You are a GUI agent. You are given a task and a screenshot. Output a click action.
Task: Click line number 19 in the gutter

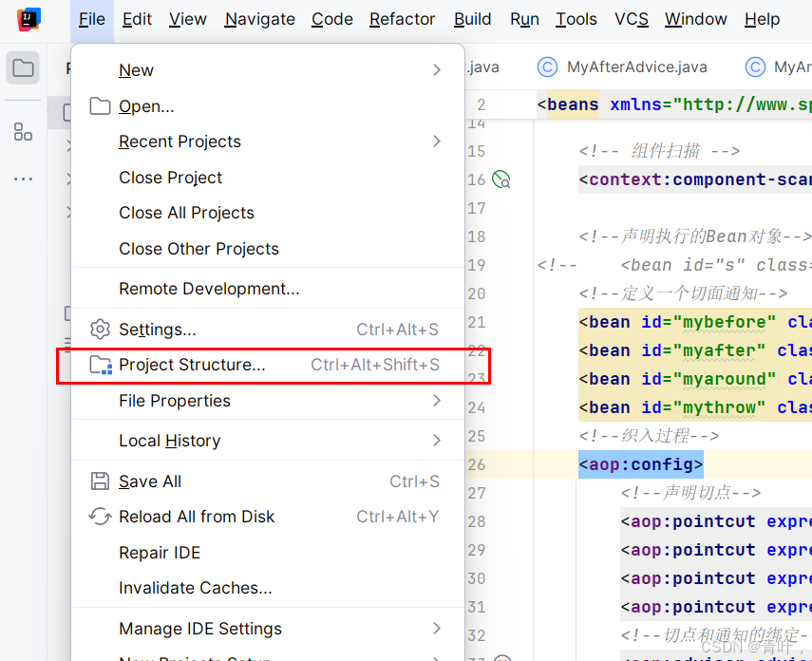click(477, 265)
